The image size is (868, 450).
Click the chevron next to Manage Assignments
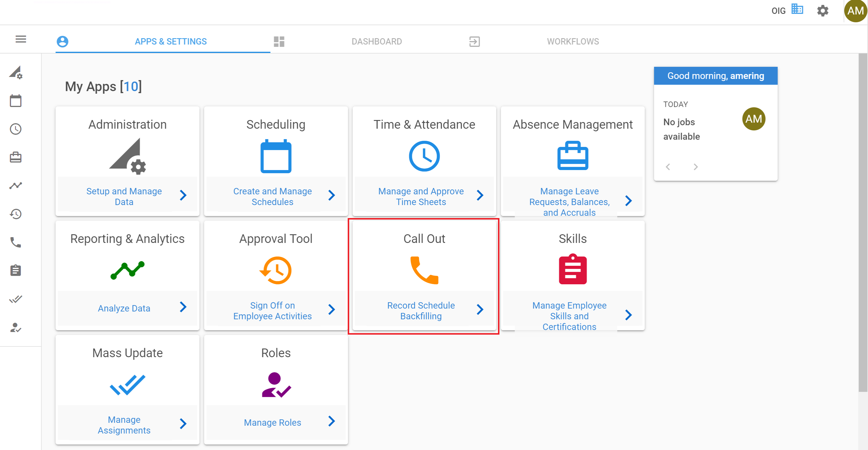click(x=183, y=423)
